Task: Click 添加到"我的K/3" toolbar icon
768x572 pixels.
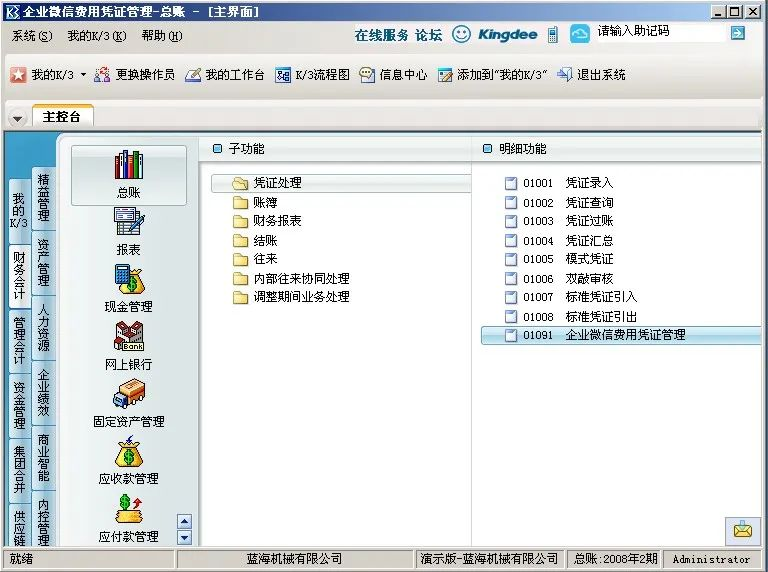Action: pos(445,75)
